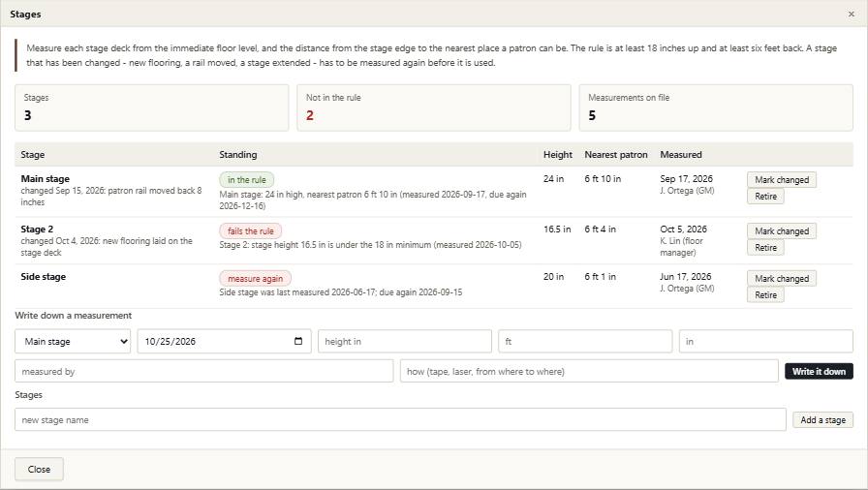The height and width of the screenshot is (490, 868).
Task: Click the 6 ft 10 in value
Action: tap(603, 178)
